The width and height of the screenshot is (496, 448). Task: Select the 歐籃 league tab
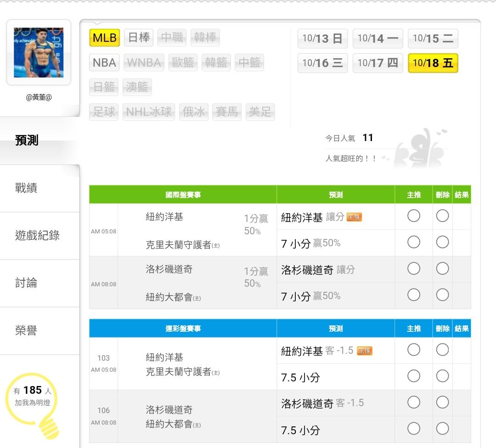(x=183, y=62)
